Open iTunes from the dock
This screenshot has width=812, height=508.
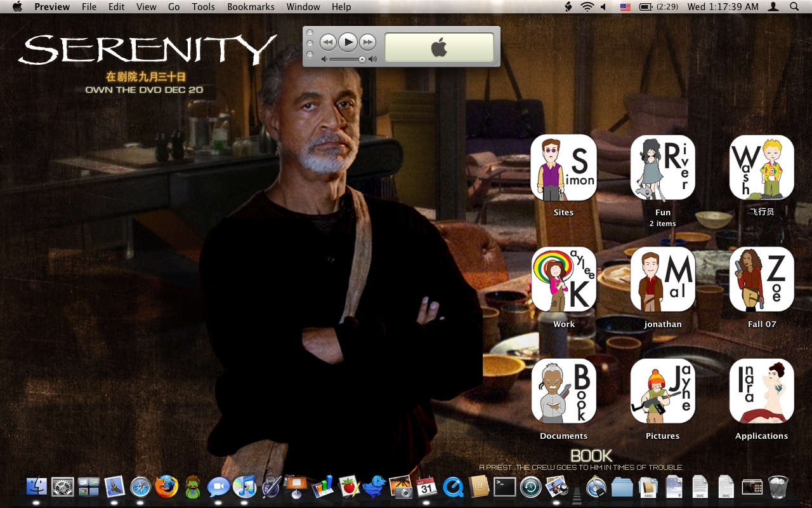pos(244,487)
